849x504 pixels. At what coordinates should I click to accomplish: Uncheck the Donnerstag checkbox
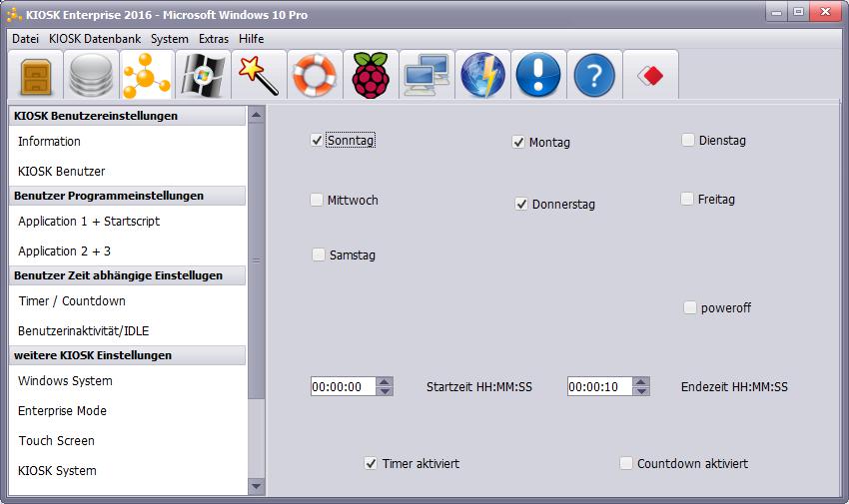coord(520,204)
